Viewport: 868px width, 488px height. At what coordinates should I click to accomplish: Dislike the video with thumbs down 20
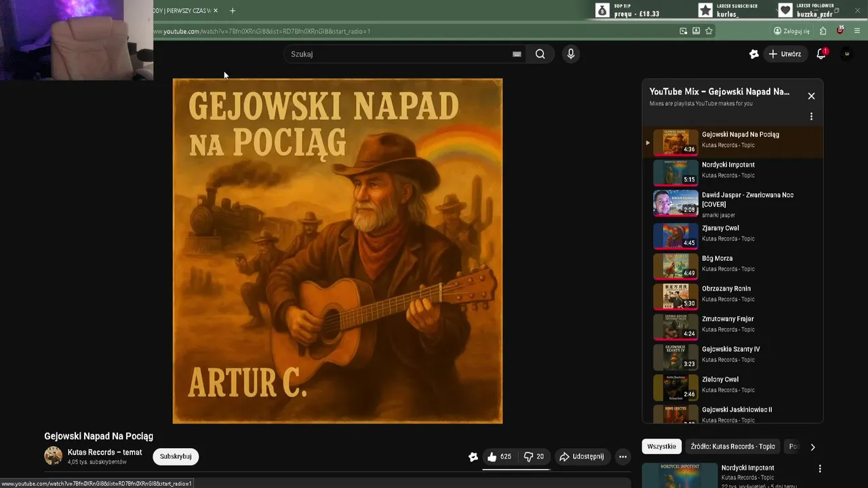point(534,457)
